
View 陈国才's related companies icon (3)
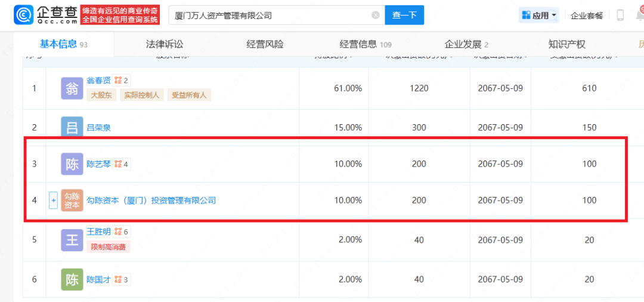[x=122, y=280]
